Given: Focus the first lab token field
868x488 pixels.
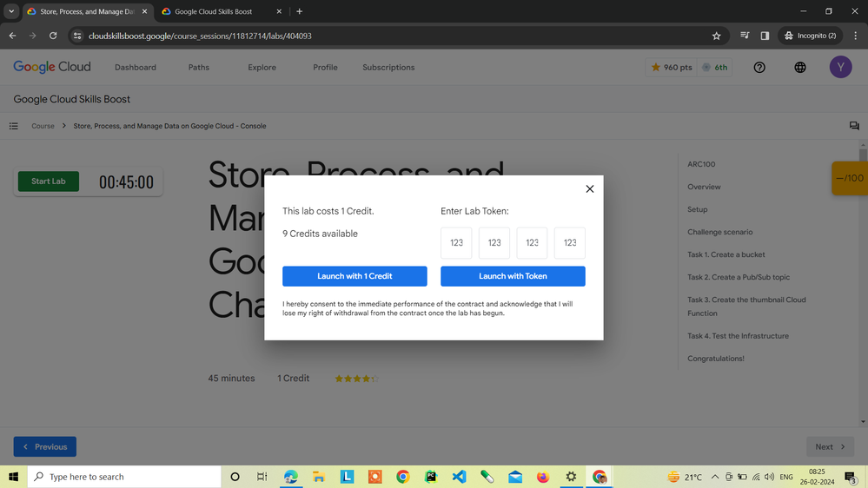Looking at the screenshot, I should pyautogui.click(x=456, y=243).
